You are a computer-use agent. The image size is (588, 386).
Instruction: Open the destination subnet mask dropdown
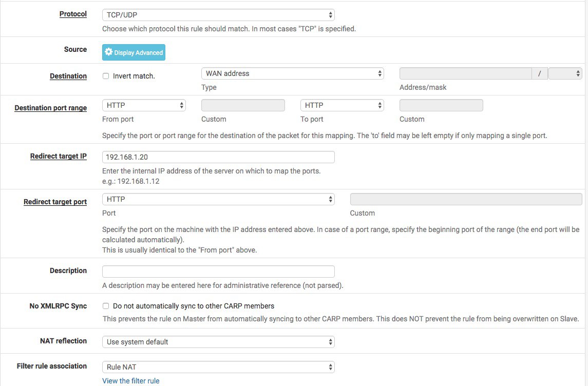pos(565,73)
